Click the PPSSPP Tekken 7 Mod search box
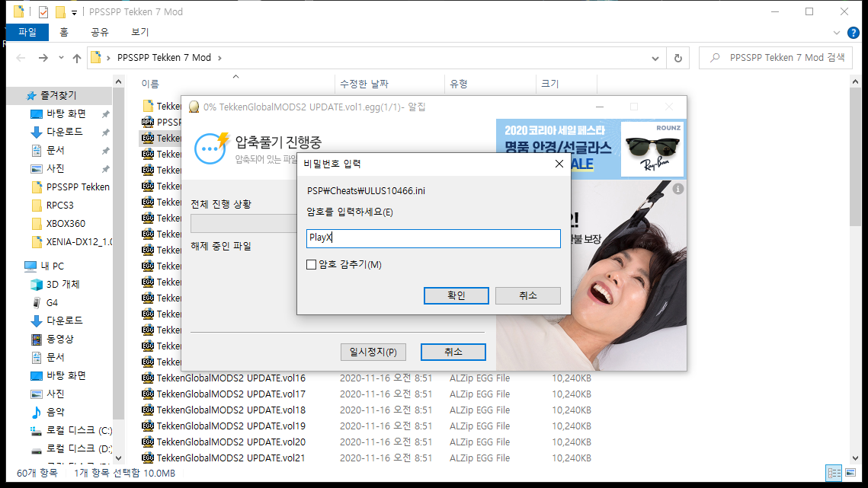This screenshot has height=488, width=868. [776, 58]
